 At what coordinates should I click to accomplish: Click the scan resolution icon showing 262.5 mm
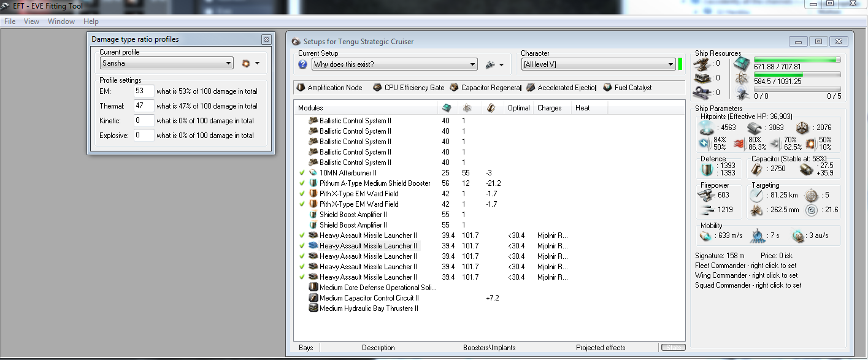point(755,210)
